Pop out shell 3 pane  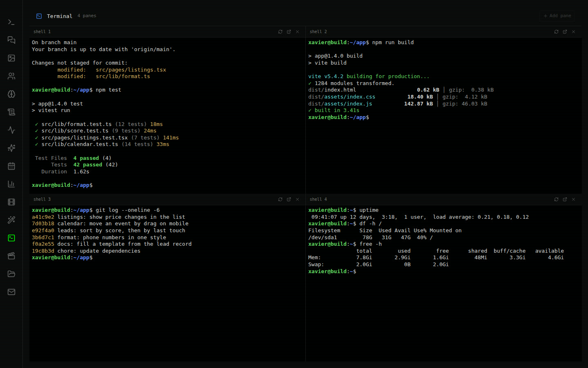[289, 200]
